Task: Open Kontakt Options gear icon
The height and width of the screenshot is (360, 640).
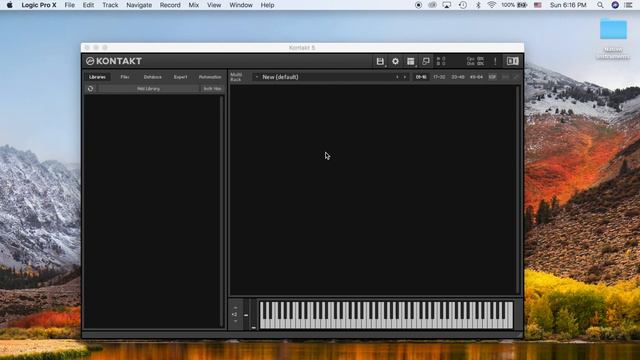Action: tap(395, 61)
